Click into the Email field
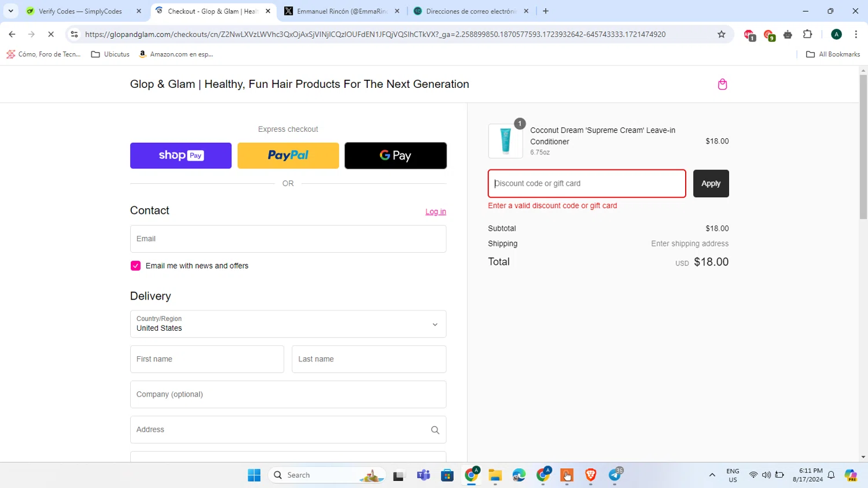Screen dimensions: 868x488 pyautogui.click(x=288, y=239)
